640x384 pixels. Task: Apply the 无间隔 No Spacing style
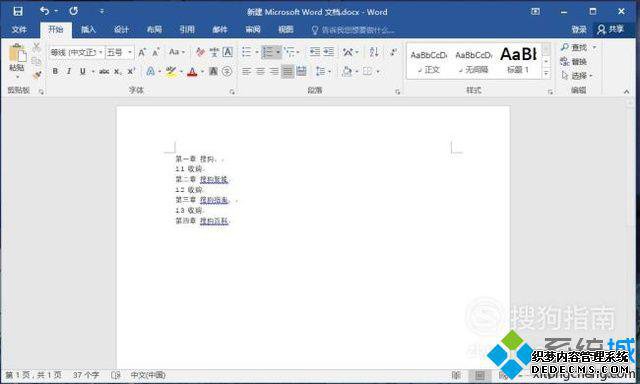(473, 61)
